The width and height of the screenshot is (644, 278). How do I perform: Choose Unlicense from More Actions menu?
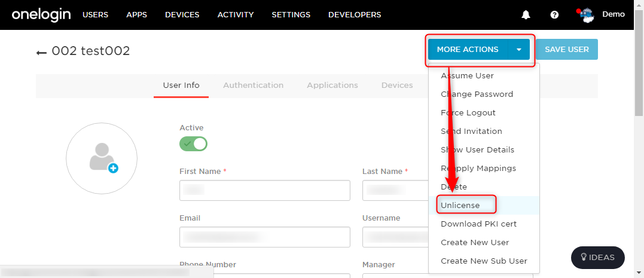(484, 205)
